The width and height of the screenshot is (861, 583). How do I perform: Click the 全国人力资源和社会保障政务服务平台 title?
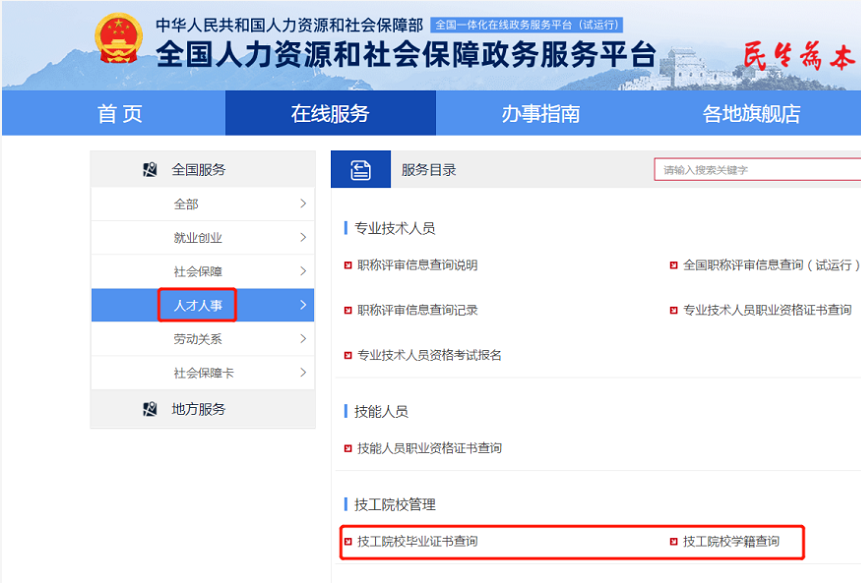[406, 54]
